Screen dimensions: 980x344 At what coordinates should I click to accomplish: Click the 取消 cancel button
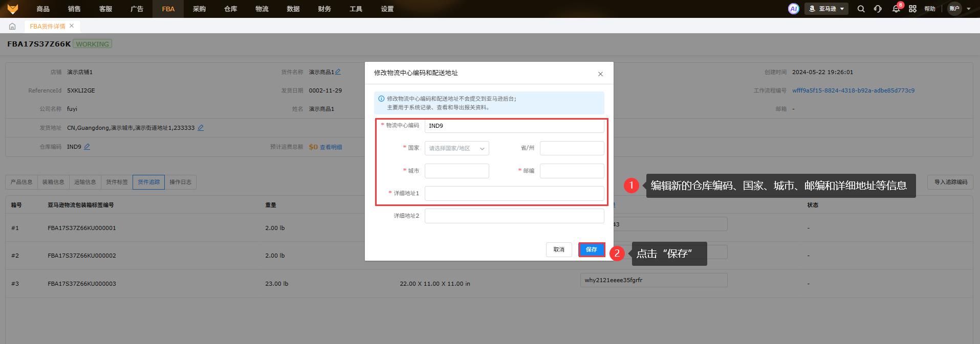(558, 249)
